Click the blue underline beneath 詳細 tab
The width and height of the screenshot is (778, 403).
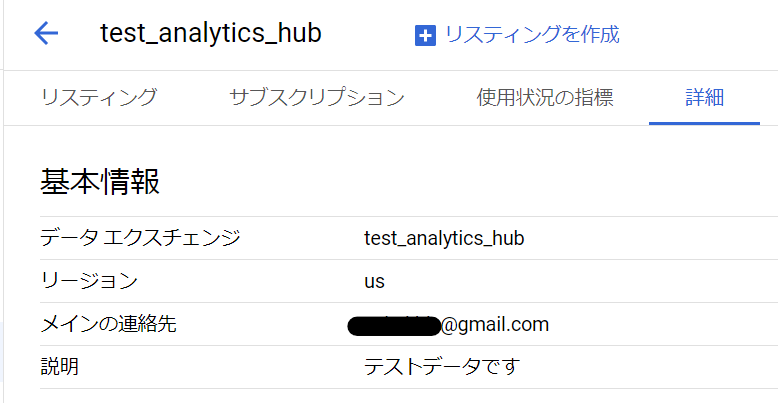point(704,123)
